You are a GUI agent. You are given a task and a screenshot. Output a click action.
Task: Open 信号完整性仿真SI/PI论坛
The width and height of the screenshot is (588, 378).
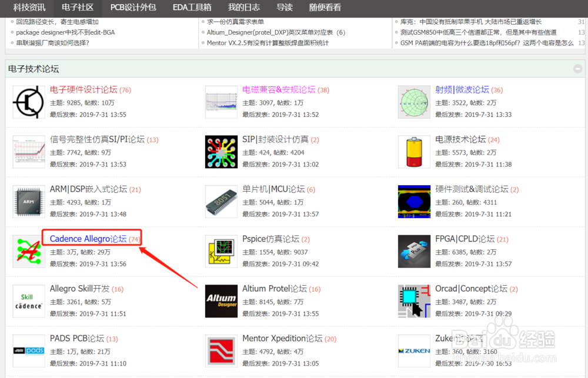click(x=97, y=139)
